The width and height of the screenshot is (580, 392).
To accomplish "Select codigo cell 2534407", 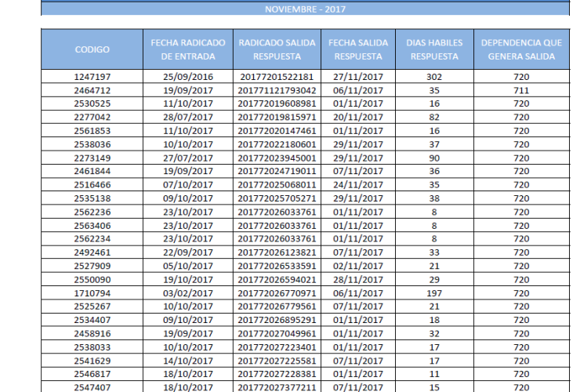I will coord(92,320).
